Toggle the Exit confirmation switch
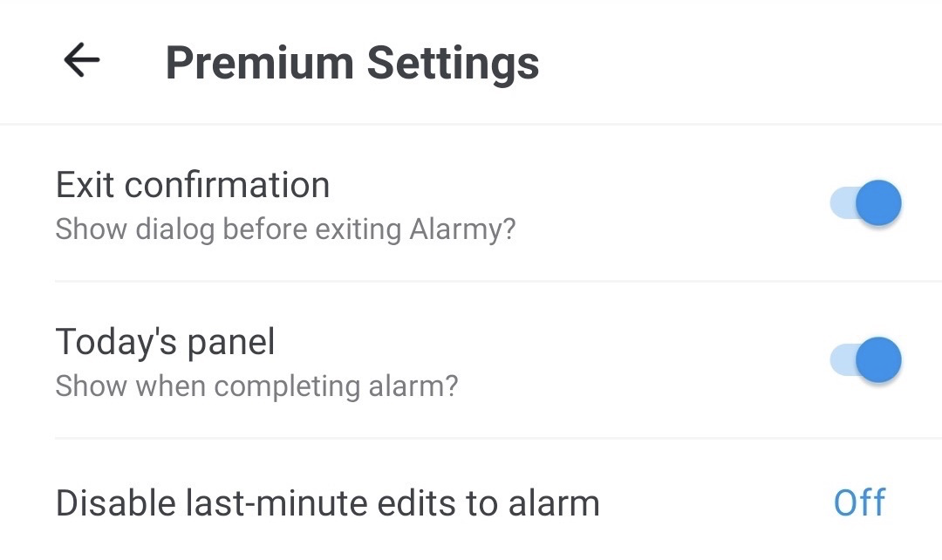Image resolution: width=942 pixels, height=560 pixels. (x=864, y=204)
